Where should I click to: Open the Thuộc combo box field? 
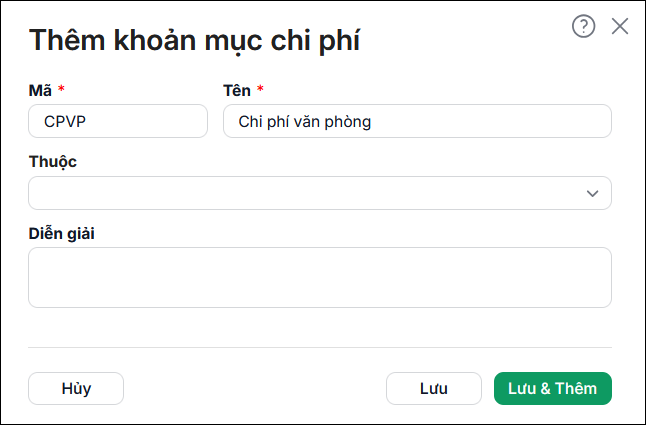pyautogui.click(x=320, y=193)
